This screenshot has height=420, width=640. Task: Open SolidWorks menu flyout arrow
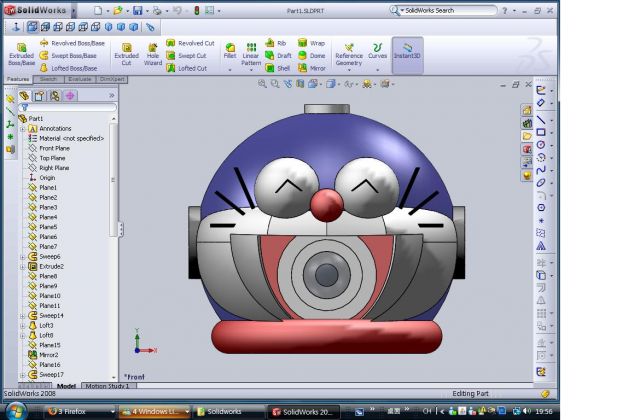tap(74, 11)
